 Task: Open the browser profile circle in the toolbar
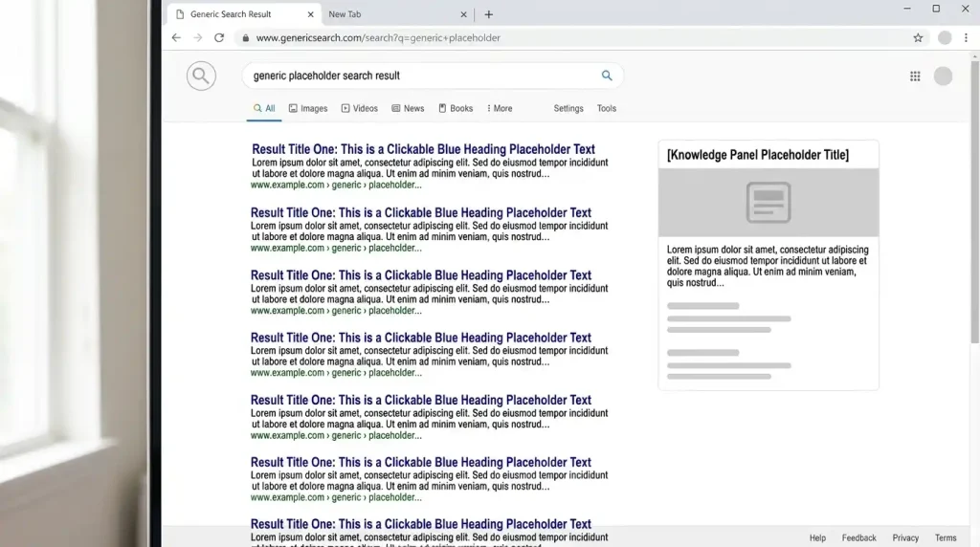click(945, 38)
